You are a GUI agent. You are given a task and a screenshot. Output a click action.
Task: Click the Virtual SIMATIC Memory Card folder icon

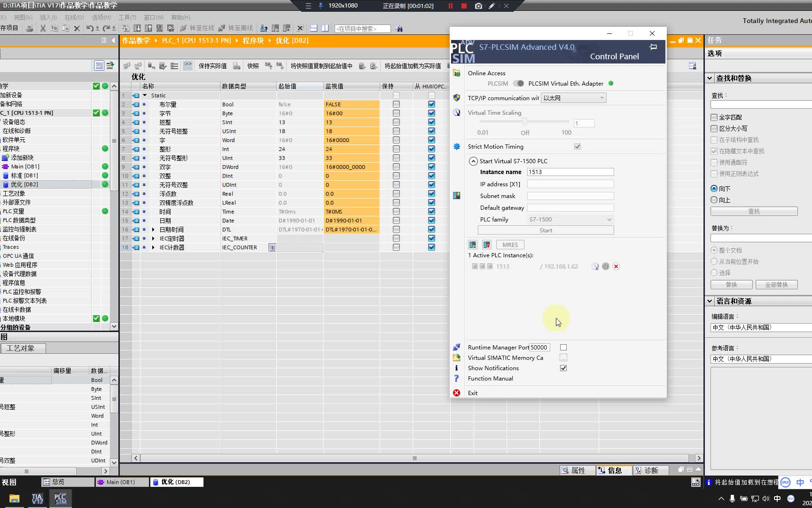456,357
